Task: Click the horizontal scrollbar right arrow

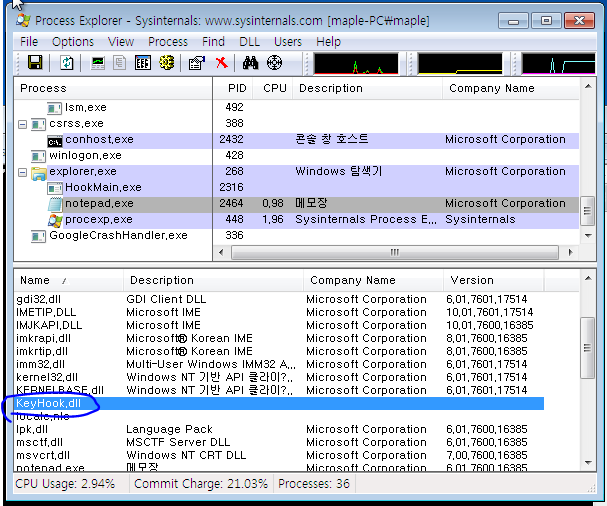Action: 570,252
